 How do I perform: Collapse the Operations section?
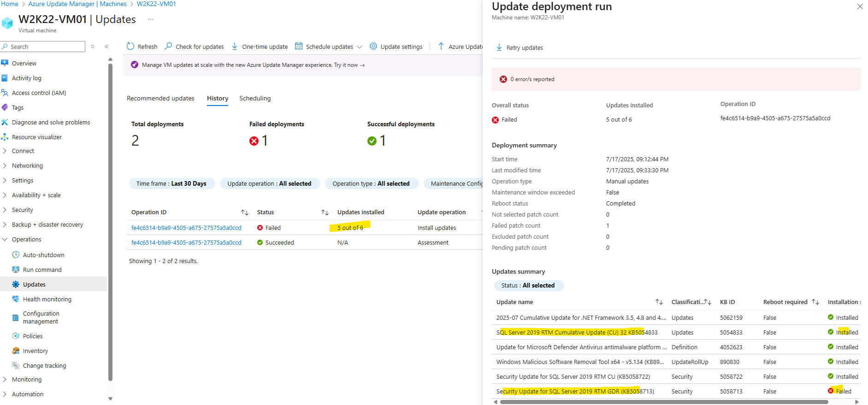(x=5, y=240)
